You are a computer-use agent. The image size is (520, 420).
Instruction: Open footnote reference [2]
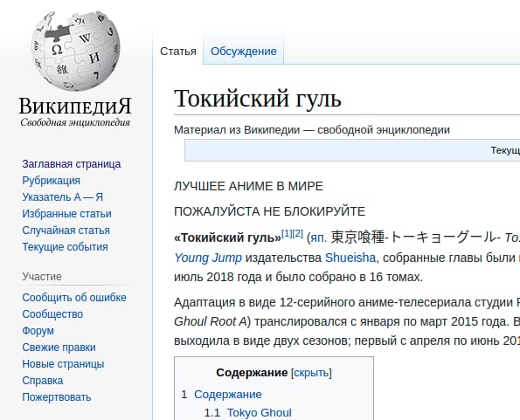pos(297,233)
